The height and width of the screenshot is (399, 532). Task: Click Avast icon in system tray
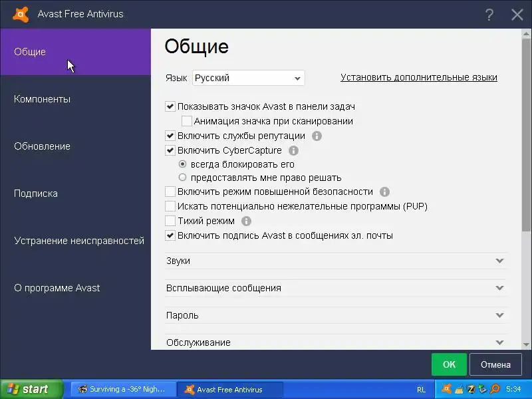coord(446,389)
